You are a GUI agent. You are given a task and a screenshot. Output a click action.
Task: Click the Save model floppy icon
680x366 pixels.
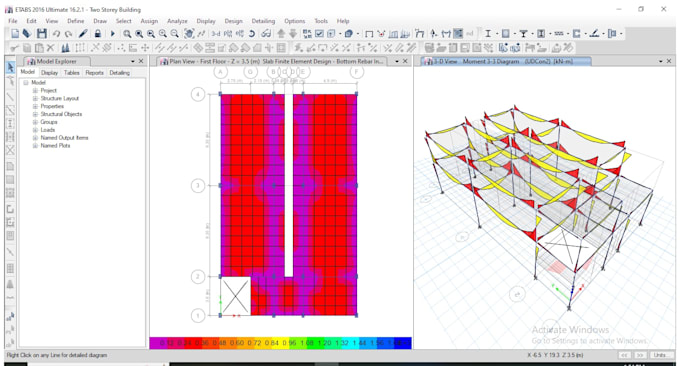(42, 33)
